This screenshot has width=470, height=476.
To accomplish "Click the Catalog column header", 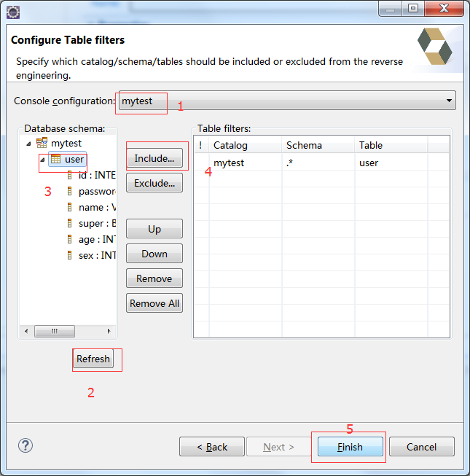I will 245,145.
